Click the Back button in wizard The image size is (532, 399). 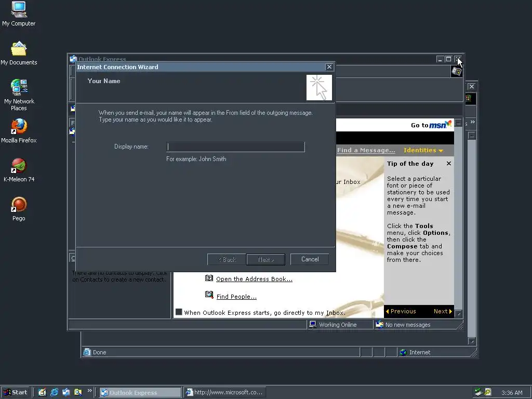click(227, 260)
